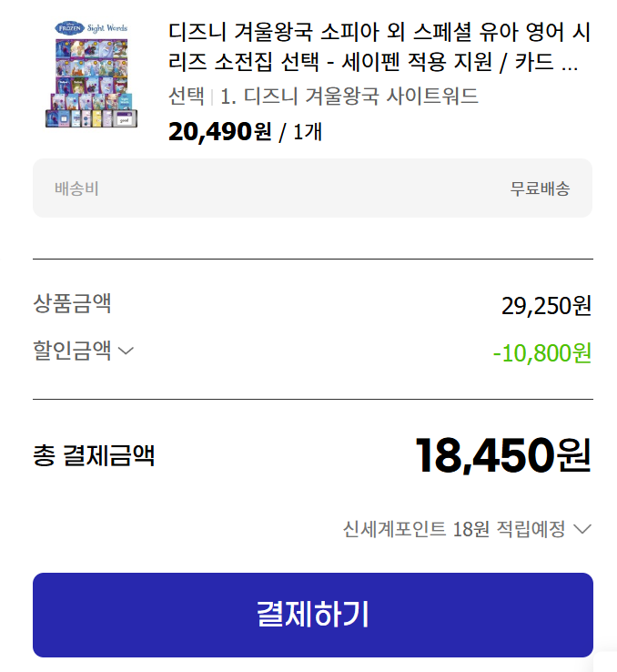The width and height of the screenshot is (617, 672).
Task: Click the gray shipping fee box
Action: (312, 188)
